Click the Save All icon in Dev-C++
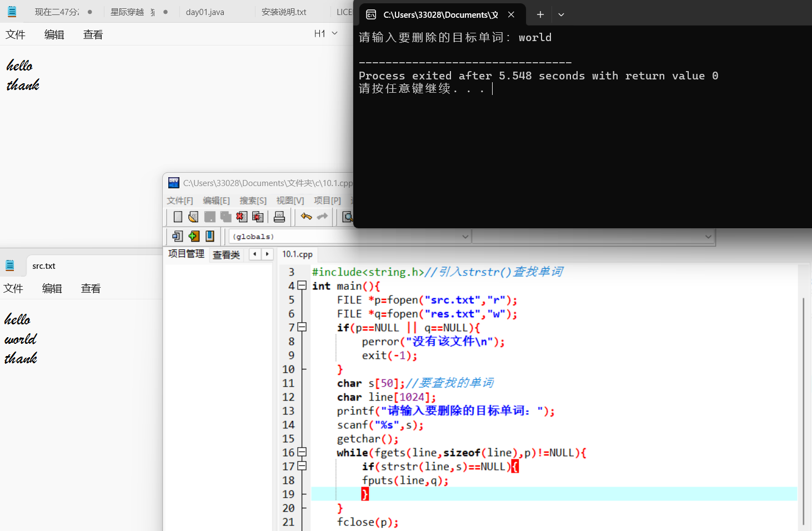The width and height of the screenshot is (812, 531). pyautogui.click(x=226, y=217)
